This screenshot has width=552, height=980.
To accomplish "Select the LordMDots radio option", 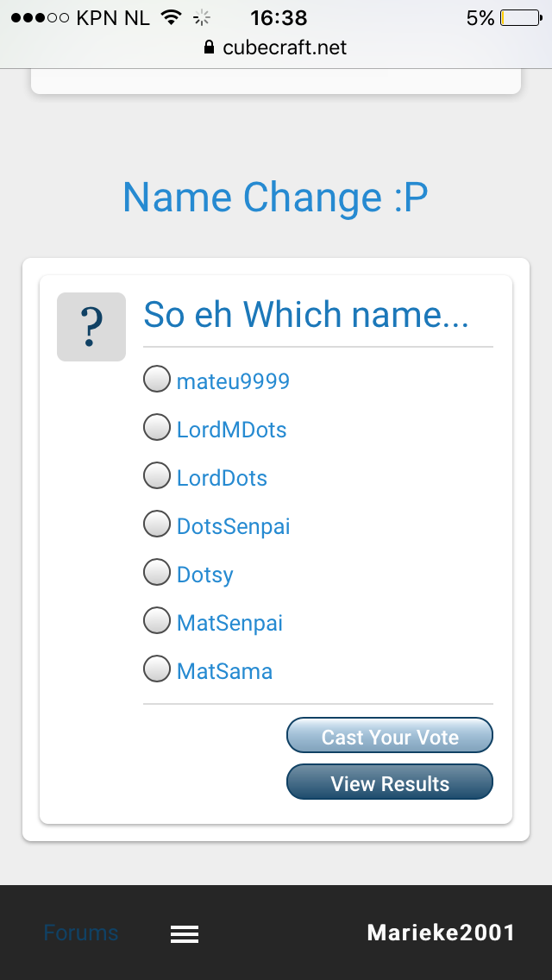I will 157,427.
